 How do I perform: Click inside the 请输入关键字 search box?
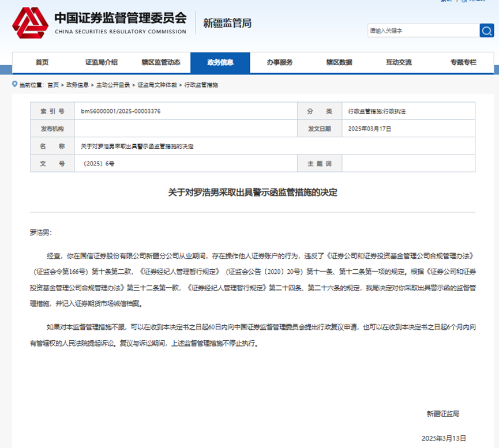pyautogui.click(x=424, y=31)
